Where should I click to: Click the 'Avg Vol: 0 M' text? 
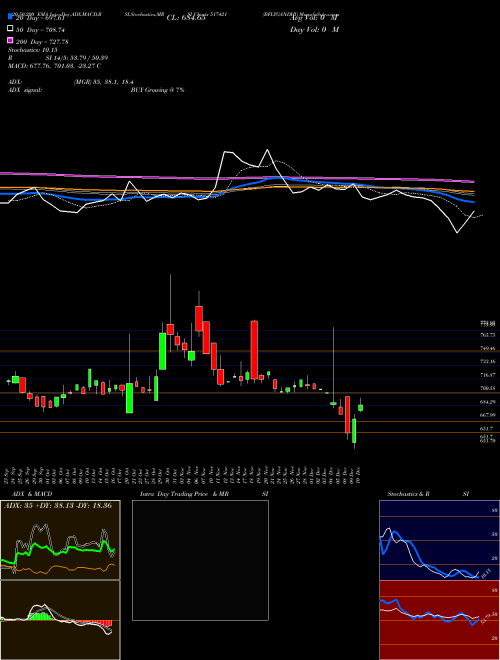[314, 18]
